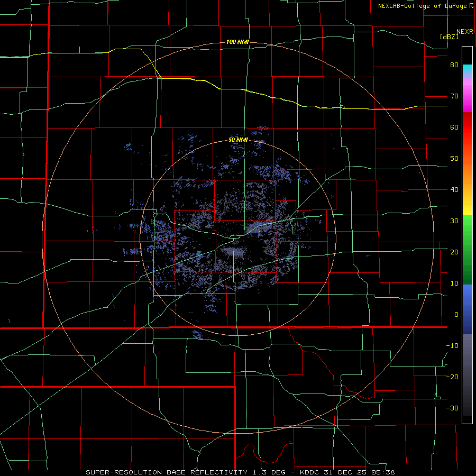Click the green segment of the color bar
Screen dimensions: 476x476
click(467, 250)
